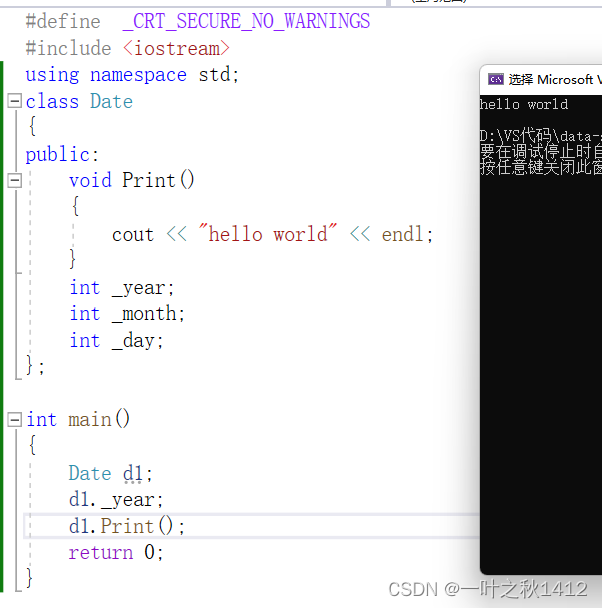The height and width of the screenshot is (608, 602).
Task: Collapse the class Date code block
Action: click(x=15, y=101)
